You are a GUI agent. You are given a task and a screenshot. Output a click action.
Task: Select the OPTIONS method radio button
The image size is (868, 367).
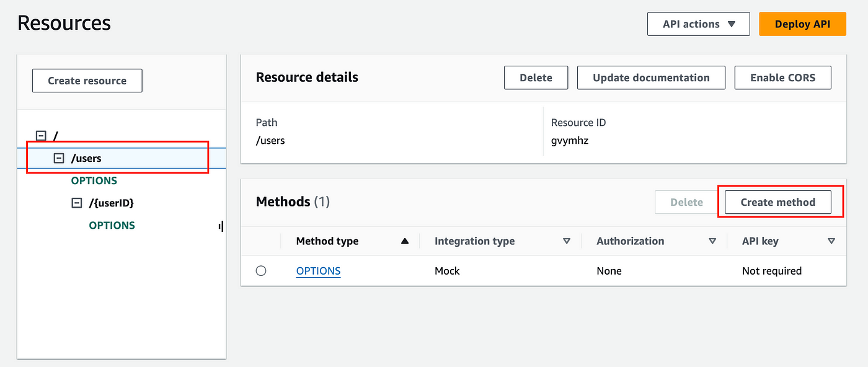[261, 271]
